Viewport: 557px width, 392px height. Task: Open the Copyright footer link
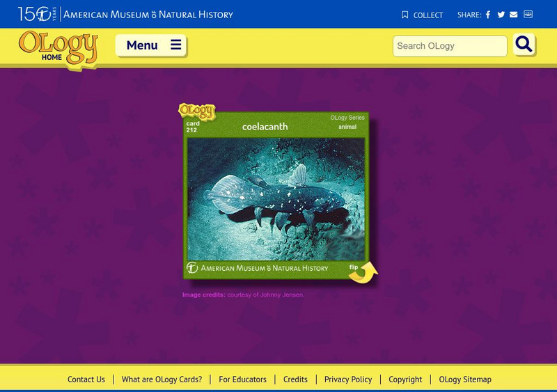click(405, 379)
